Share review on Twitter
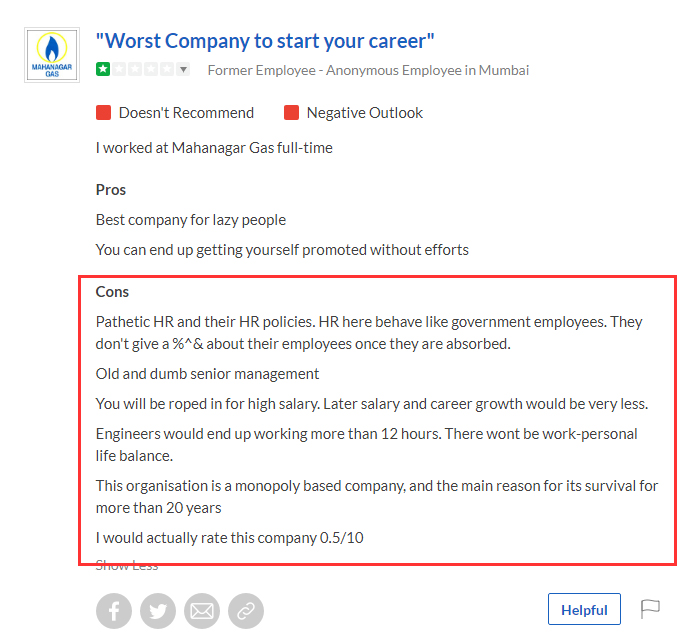This screenshot has width=697, height=635. 158,609
